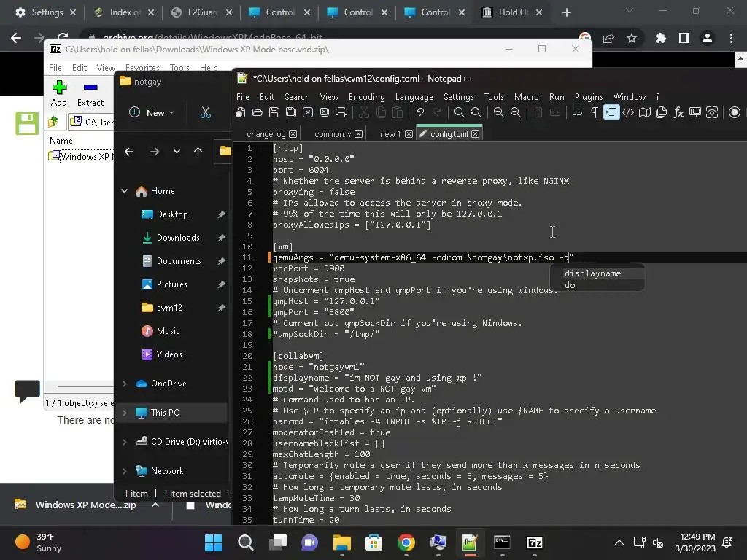Show all characters with pilcrow icon
Image resolution: width=747 pixels, height=560 pixels.
click(x=594, y=112)
